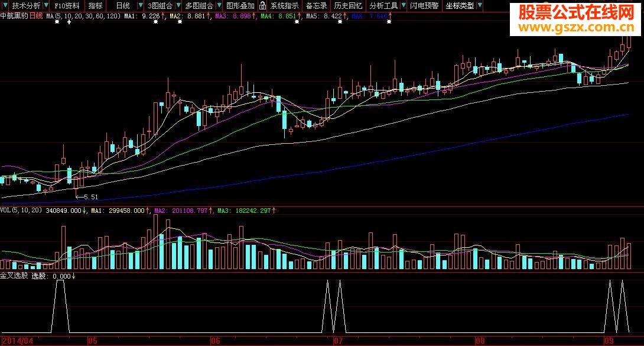The image size is (644, 346).
Task: Click the volume MA1: 299458.000 value
Action: click(x=118, y=211)
